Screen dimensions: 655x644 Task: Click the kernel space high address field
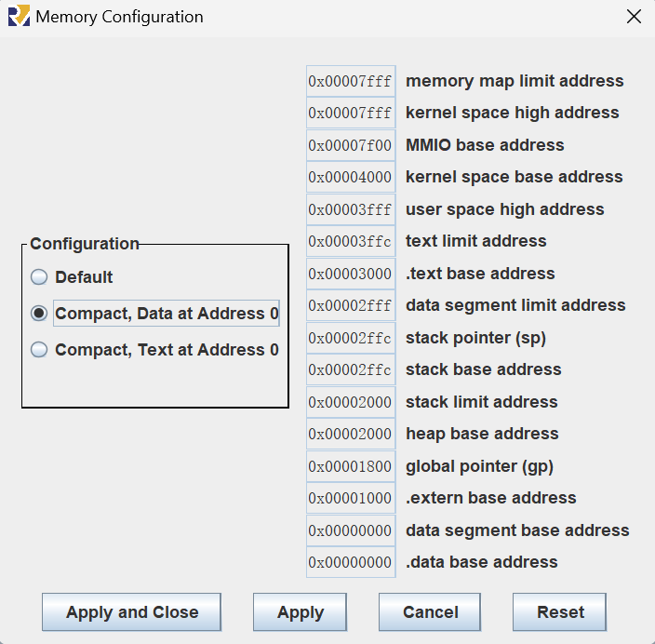pyautogui.click(x=351, y=113)
